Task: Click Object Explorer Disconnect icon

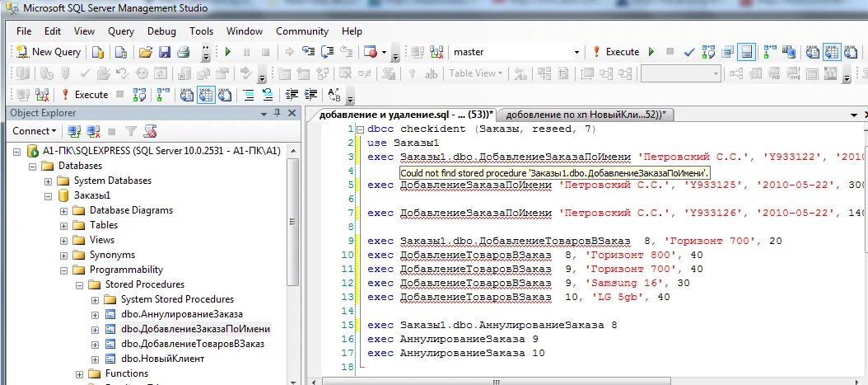Action: pos(93,131)
